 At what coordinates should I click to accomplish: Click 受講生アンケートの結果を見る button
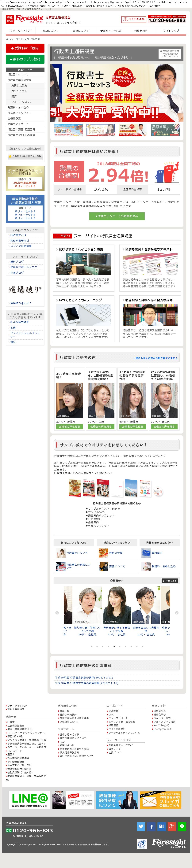(x=117, y=216)
